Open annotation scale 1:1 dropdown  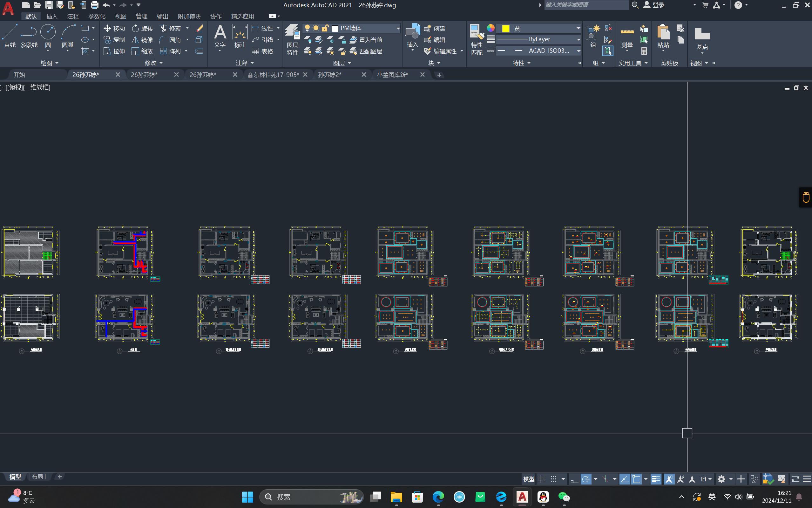(706, 479)
